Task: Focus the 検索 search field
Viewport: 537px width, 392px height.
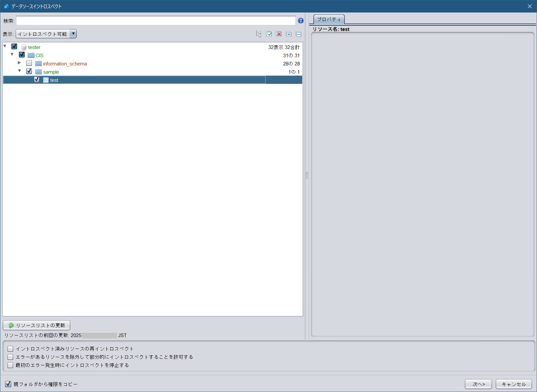Action: [x=156, y=21]
